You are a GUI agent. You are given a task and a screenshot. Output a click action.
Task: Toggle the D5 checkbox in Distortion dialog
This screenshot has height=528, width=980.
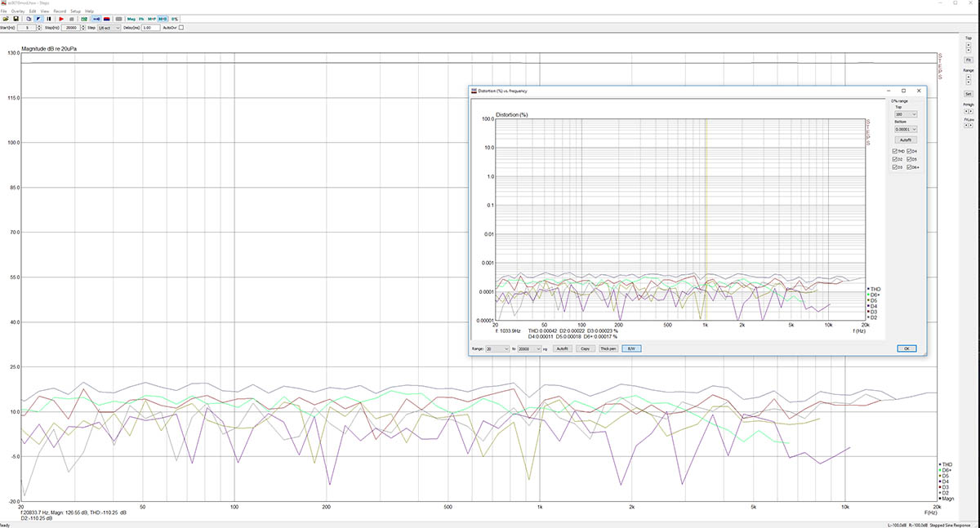(910, 159)
